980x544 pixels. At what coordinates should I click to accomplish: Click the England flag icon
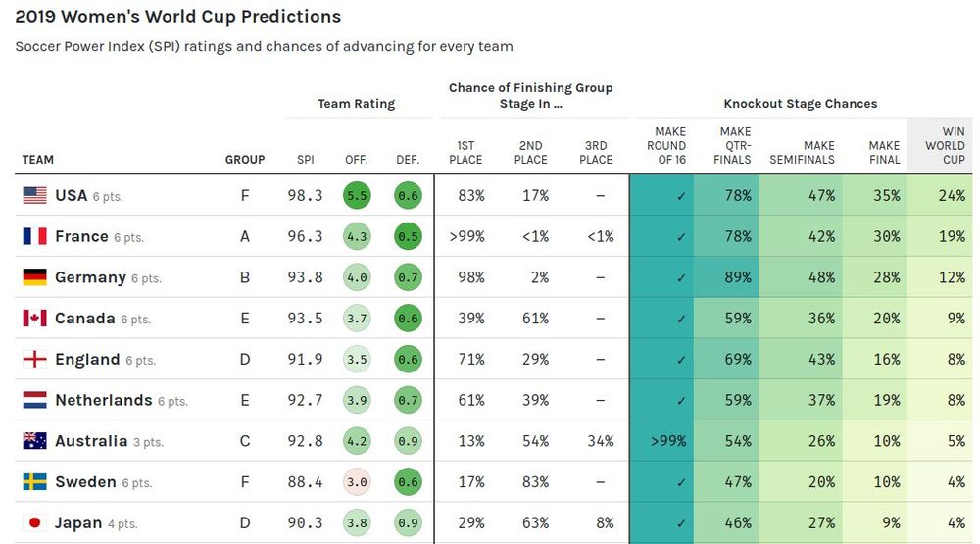tap(34, 360)
